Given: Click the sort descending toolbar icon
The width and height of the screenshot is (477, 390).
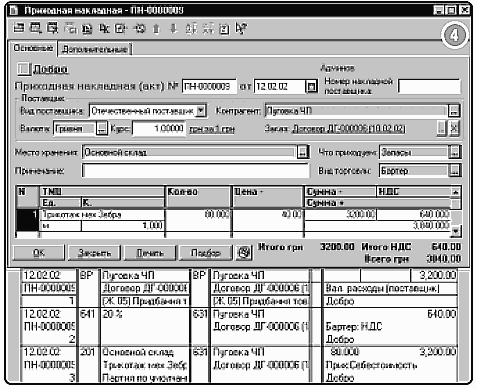Looking at the screenshot, I should click(x=208, y=29).
